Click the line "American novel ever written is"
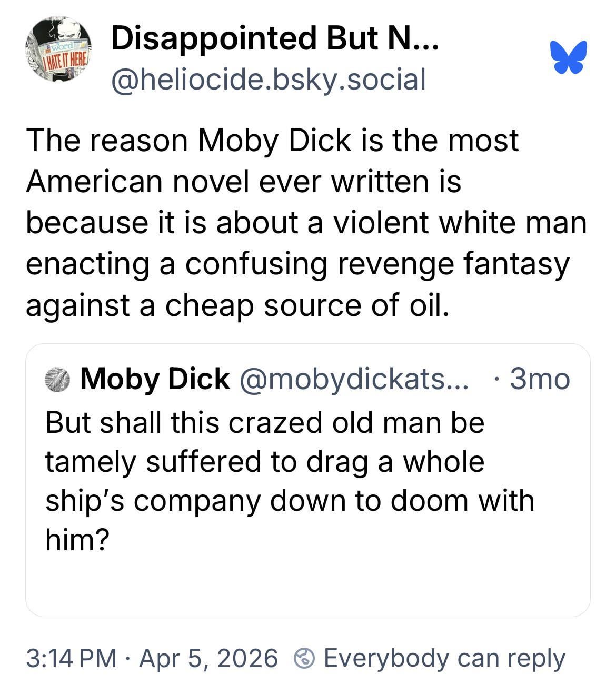 click(x=243, y=181)
